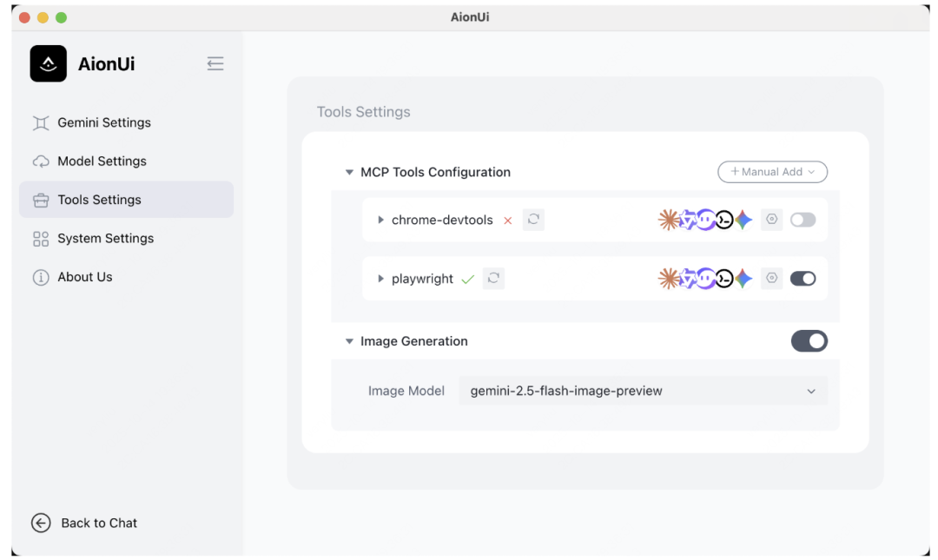Open the Image Model dropdown
938x560 pixels.
[x=643, y=391]
